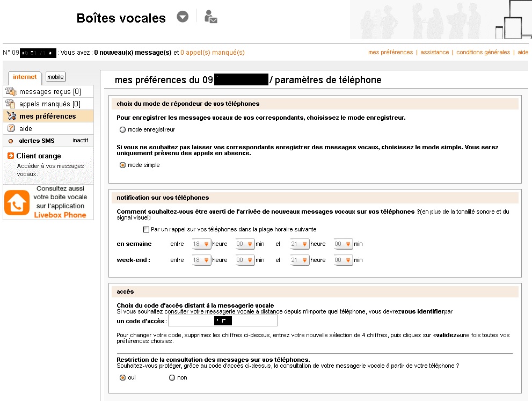Click the mes préférences tools icon
Image resolution: width=532 pixels, height=401 pixels.
pyautogui.click(x=10, y=116)
